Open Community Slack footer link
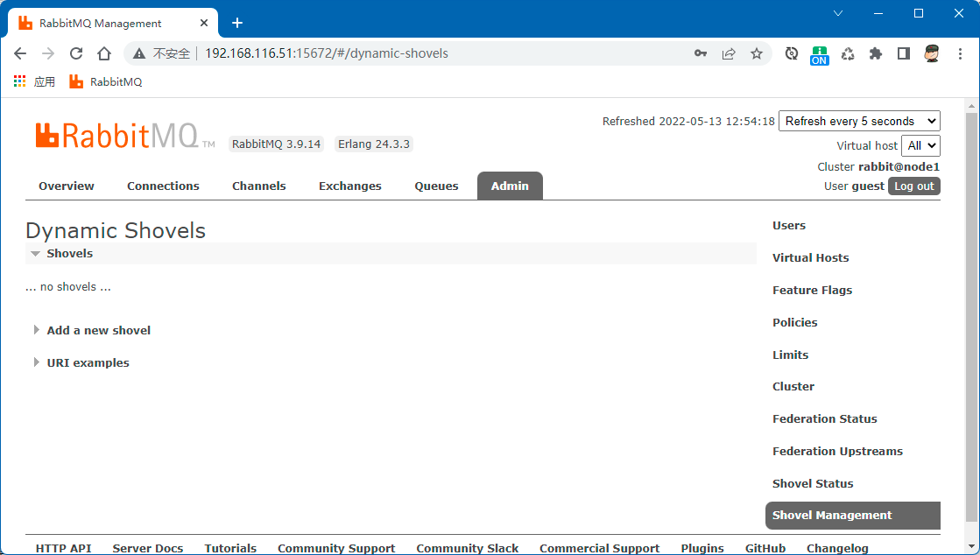Viewport: 980px width, 555px height. click(x=468, y=548)
